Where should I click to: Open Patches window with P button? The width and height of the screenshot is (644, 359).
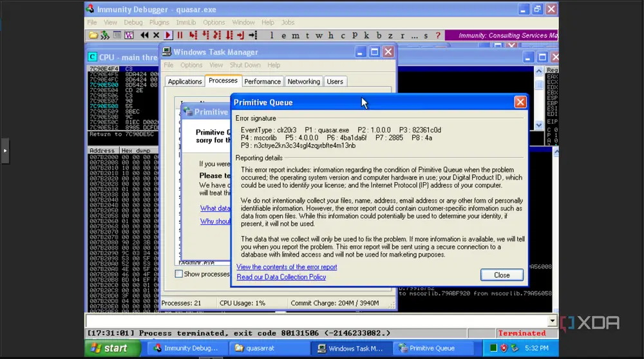(355, 35)
